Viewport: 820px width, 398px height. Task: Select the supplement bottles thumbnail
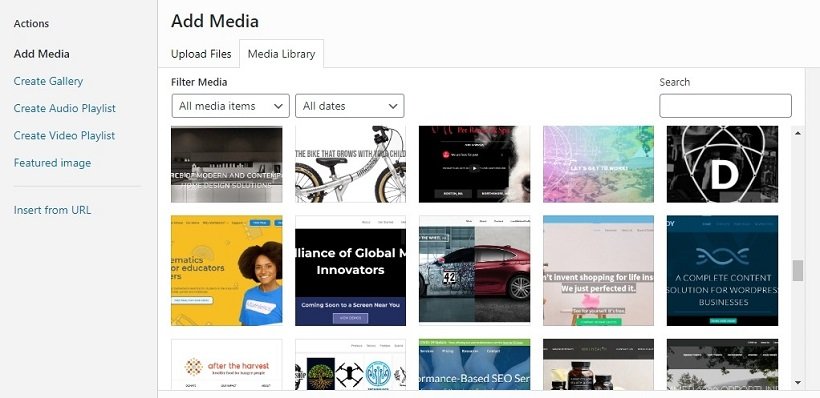pos(598,364)
